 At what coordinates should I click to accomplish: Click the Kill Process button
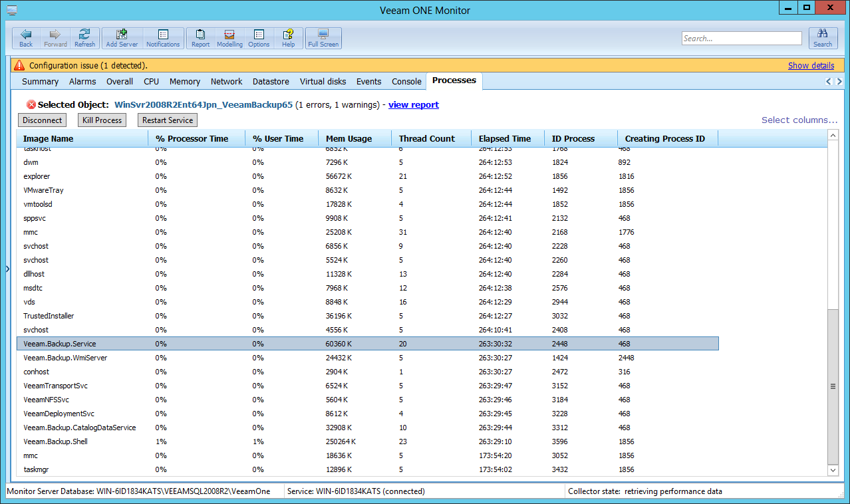102,120
